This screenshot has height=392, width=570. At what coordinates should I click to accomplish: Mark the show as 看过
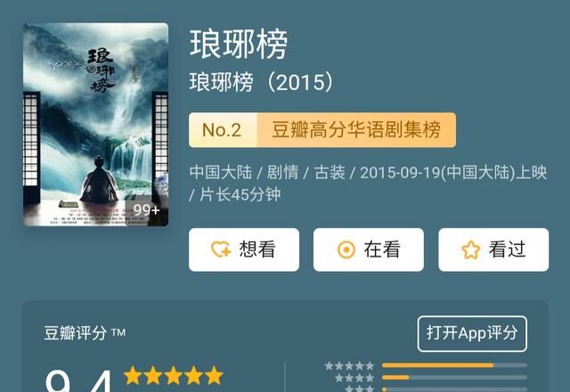[x=493, y=249]
